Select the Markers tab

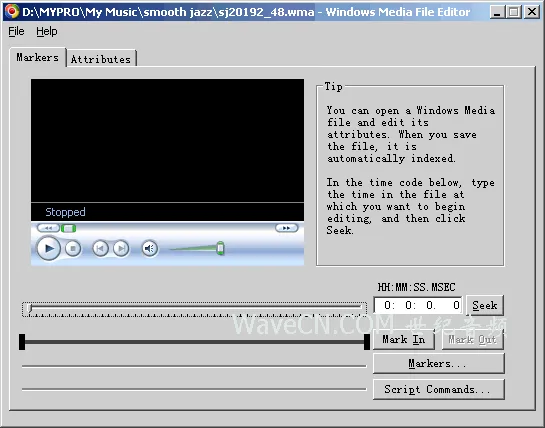point(38,57)
